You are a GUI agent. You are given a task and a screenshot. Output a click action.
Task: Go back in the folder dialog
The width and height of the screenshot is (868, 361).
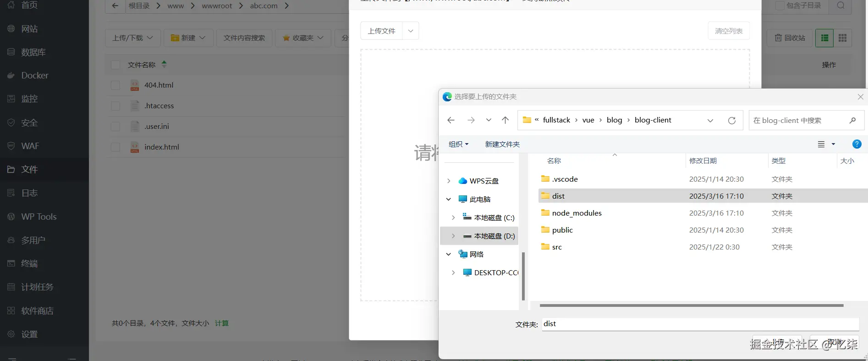451,120
